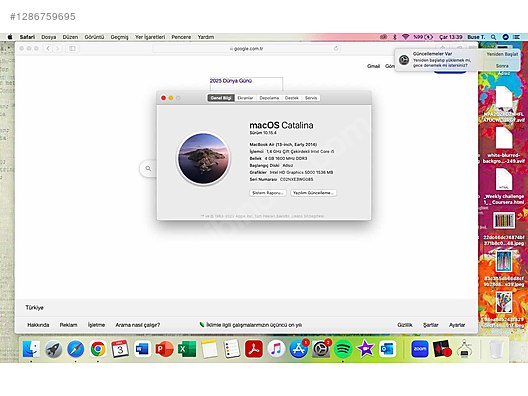Switch to the Servis tab
Image resolution: width=528 pixels, height=396 pixels.
[x=311, y=98]
